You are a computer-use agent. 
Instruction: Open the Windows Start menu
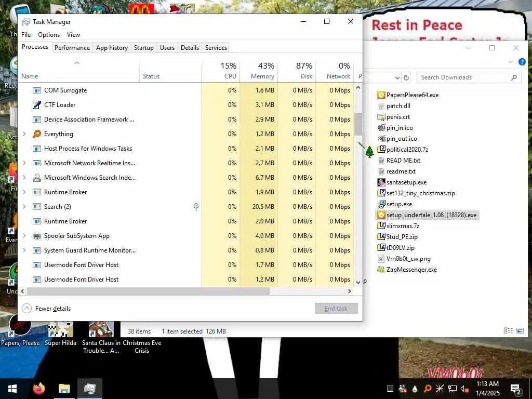tap(12, 389)
